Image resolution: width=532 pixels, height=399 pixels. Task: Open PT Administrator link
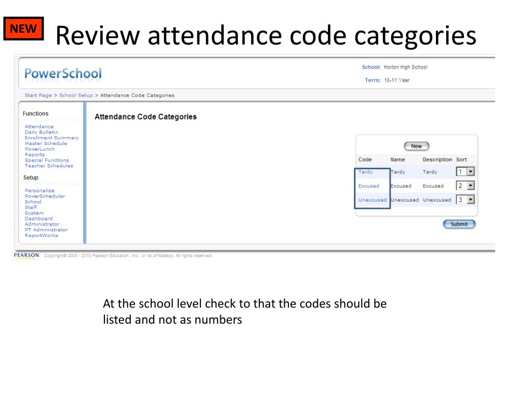point(46,230)
